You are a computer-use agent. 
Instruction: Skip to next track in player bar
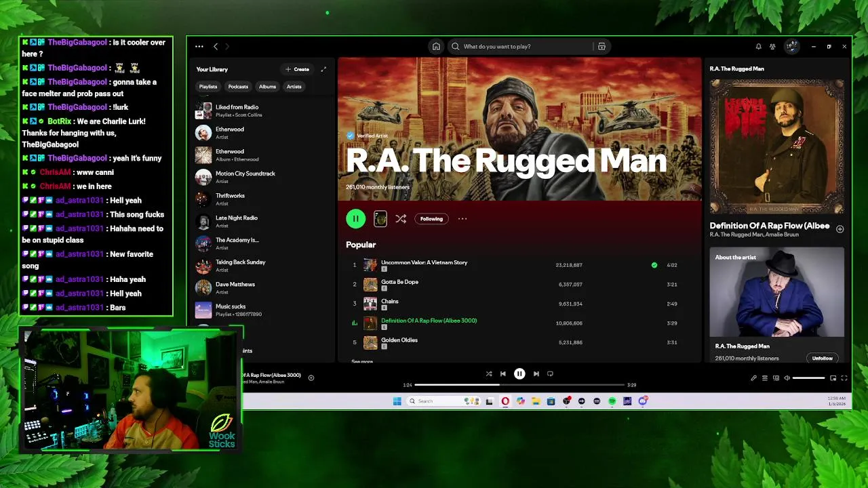[536, 373]
